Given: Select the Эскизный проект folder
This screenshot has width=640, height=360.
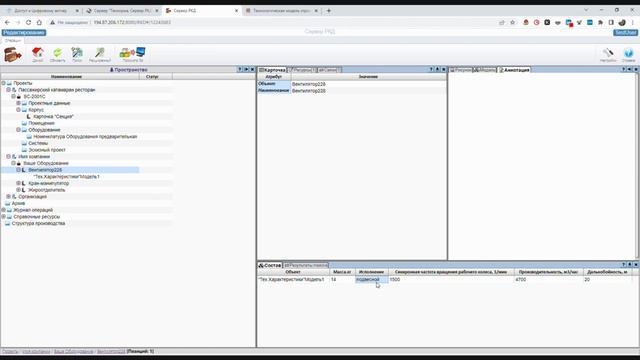Looking at the screenshot, I should [x=47, y=150].
